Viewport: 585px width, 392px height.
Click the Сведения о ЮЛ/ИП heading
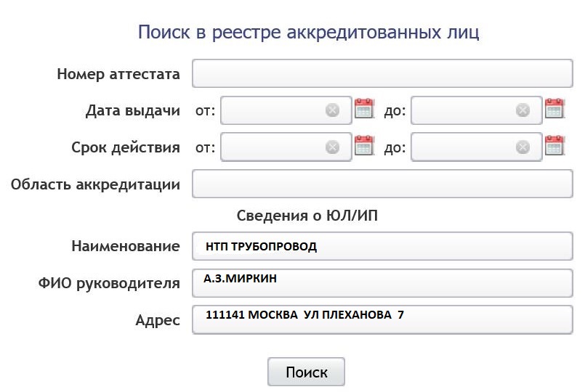click(x=307, y=216)
